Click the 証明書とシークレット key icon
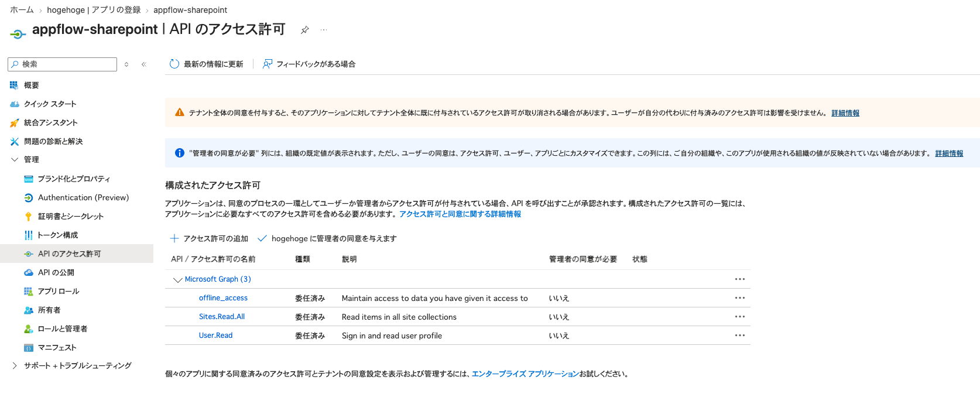This screenshot has height=397, width=980. coord(29,216)
